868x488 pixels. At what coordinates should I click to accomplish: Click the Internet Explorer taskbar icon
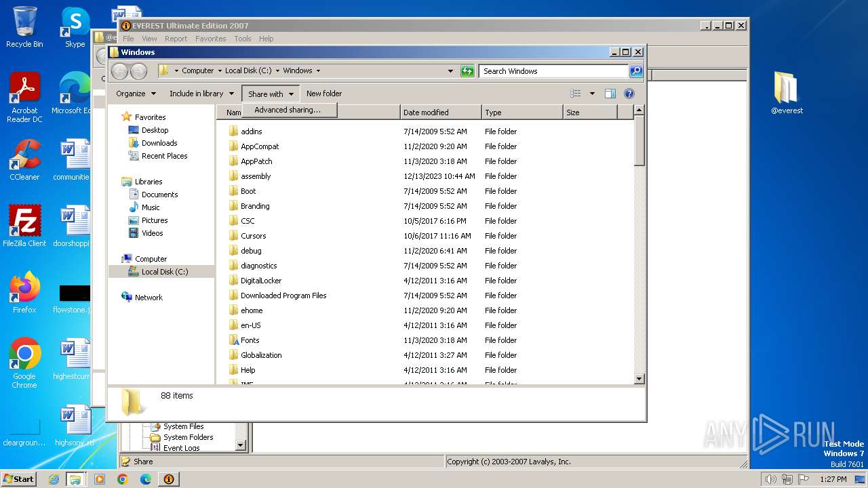pyautogui.click(x=54, y=479)
